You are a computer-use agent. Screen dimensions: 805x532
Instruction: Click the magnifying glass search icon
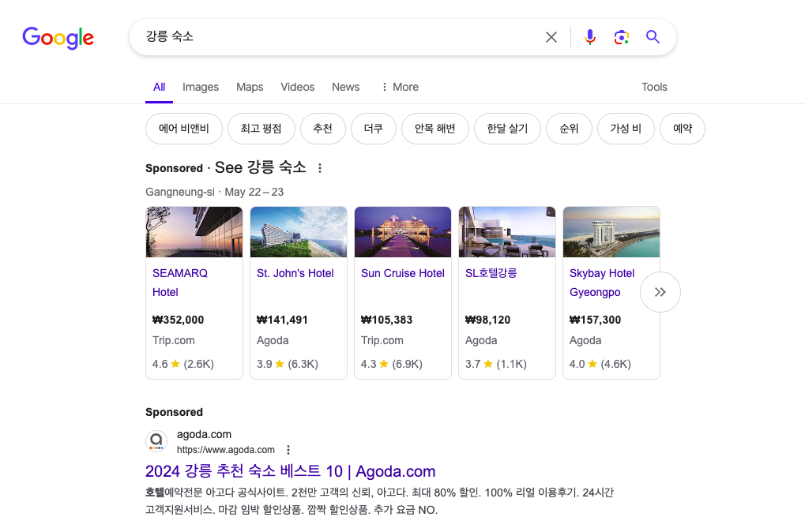pyautogui.click(x=653, y=37)
